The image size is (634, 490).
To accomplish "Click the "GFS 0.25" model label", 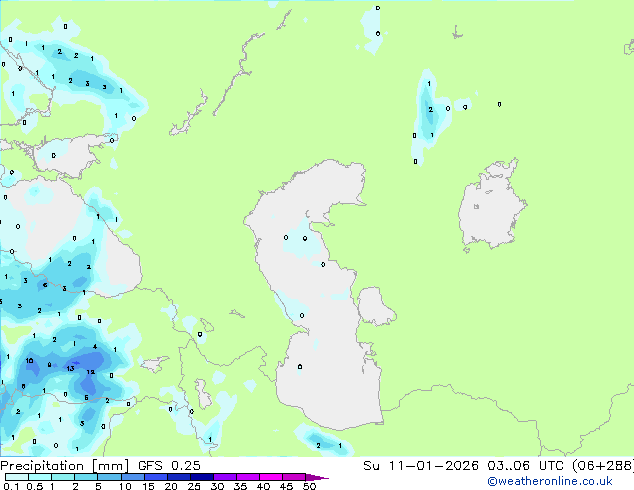I will tap(169, 466).
